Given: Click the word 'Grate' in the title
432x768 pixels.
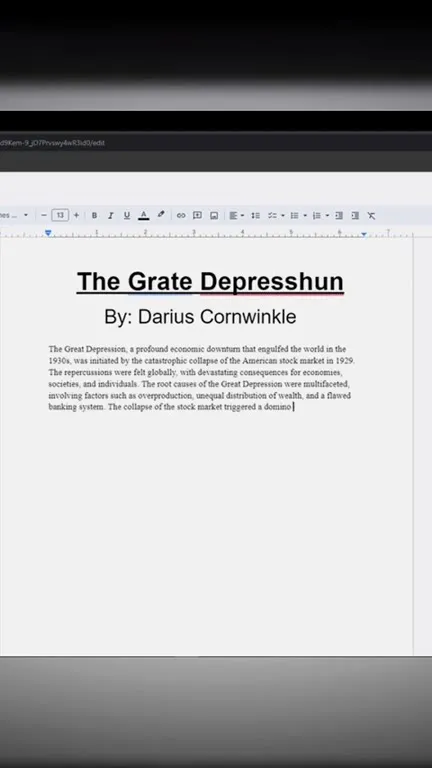Looking at the screenshot, I should click(160, 282).
